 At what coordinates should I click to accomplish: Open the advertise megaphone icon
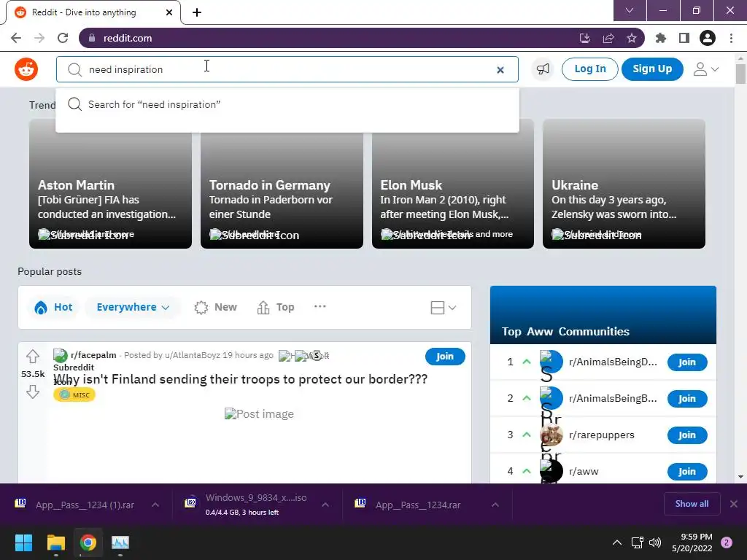543,69
